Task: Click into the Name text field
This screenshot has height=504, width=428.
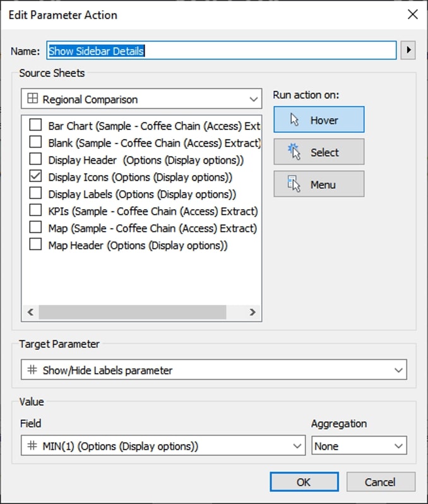Action: click(x=222, y=50)
